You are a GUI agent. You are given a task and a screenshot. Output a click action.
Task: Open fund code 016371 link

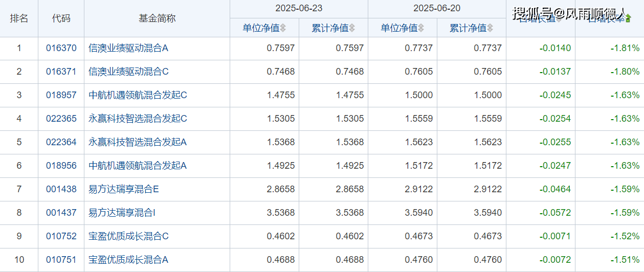coord(61,72)
